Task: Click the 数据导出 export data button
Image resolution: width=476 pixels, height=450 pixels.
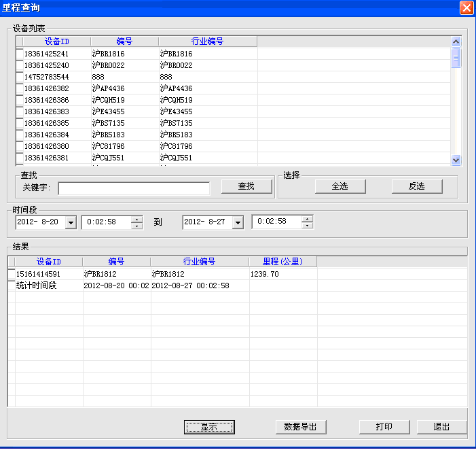Action: [301, 427]
